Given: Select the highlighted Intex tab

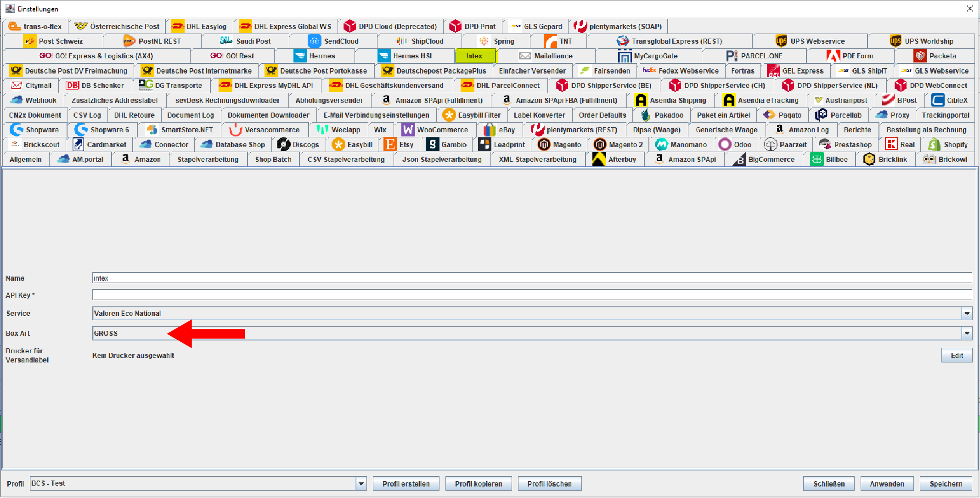Looking at the screenshot, I should (x=475, y=56).
